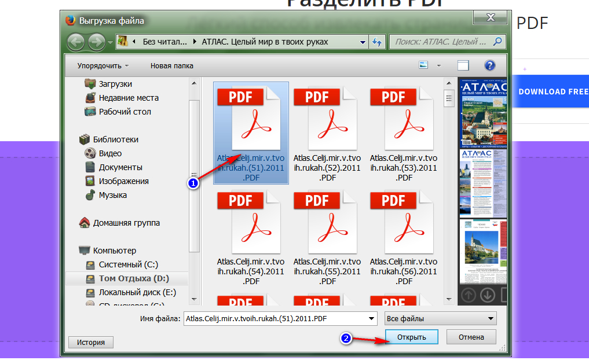Click navigation pane scrollbar down arrow
The width and height of the screenshot is (589, 364).
(194, 299)
